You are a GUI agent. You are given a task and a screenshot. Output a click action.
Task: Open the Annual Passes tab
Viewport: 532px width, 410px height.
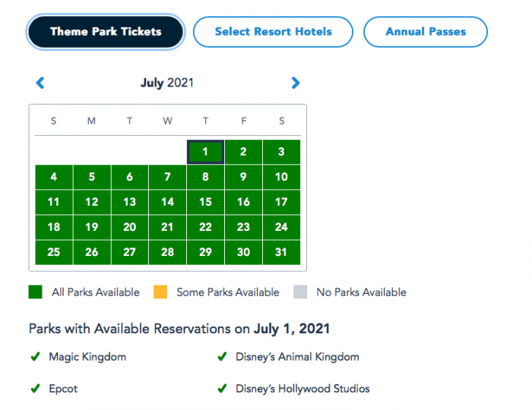click(426, 32)
